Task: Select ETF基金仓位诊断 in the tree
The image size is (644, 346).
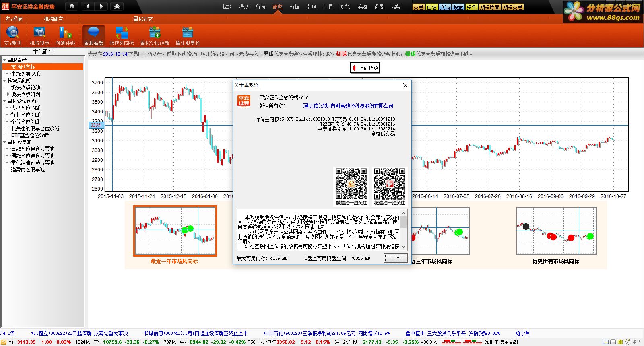Action: [x=30, y=135]
